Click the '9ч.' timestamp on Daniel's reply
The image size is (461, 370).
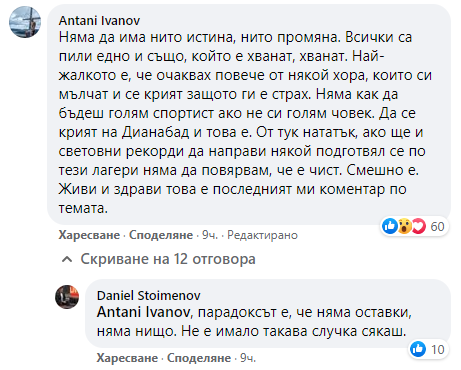point(248,358)
